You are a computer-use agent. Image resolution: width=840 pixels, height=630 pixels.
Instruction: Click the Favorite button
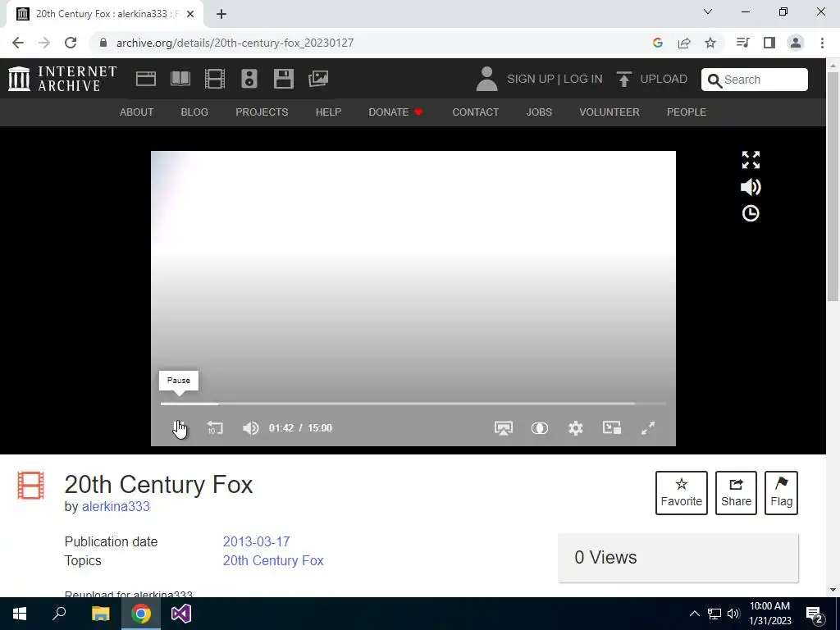pos(682,493)
